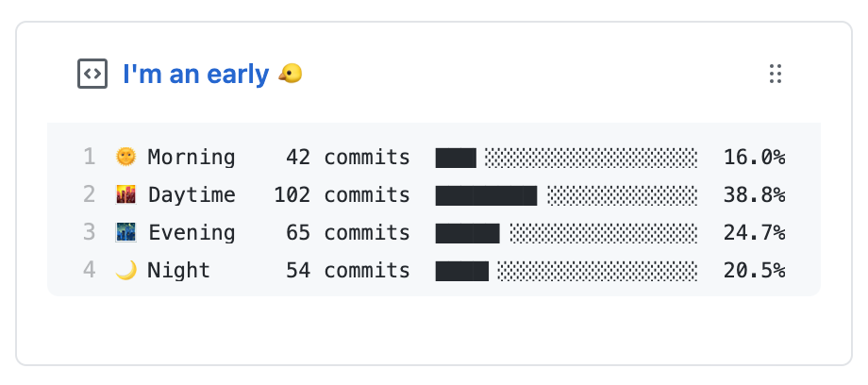Open the "I'm an early" gist link
Viewport: 868px width, 385px height.
[196, 75]
